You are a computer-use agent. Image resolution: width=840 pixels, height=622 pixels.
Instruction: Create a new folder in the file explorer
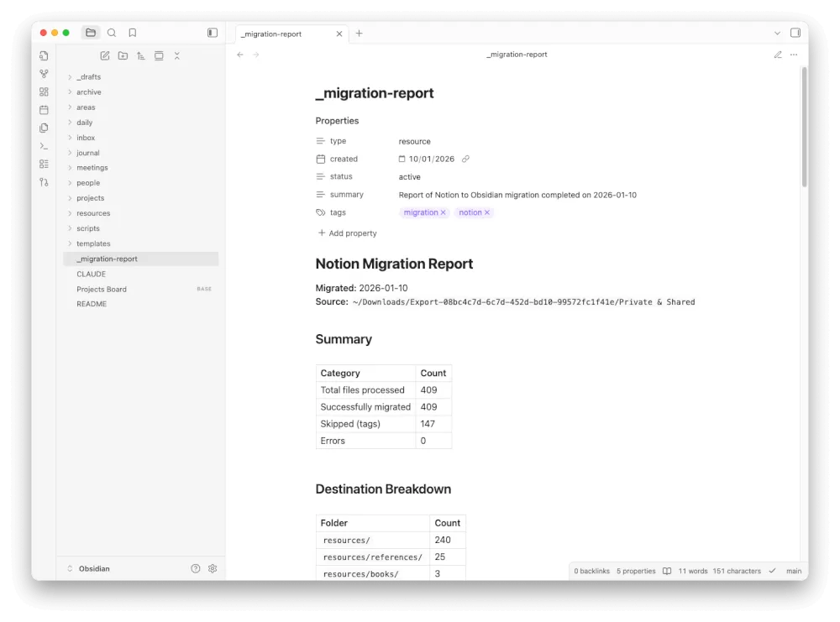[123, 55]
